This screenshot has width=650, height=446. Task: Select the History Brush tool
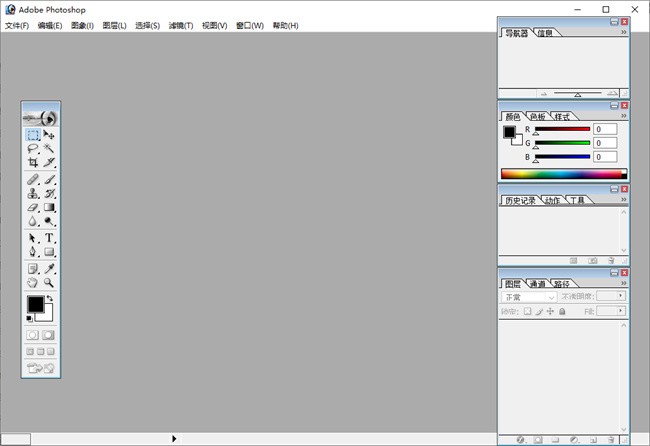[x=49, y=193]
